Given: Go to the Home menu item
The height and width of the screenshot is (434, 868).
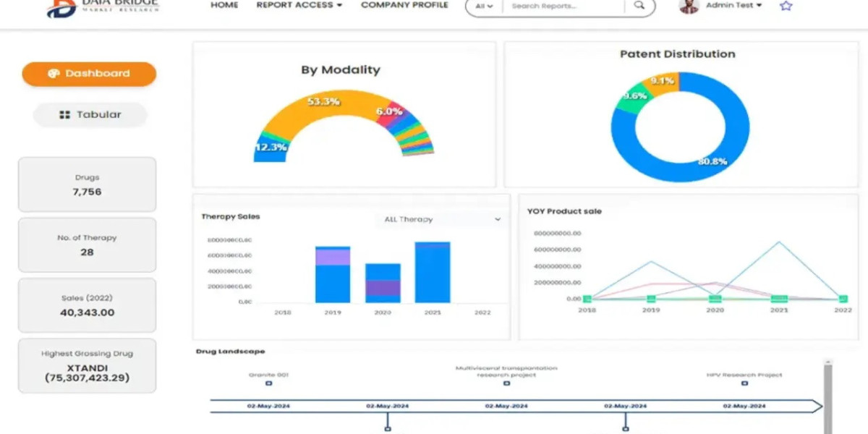Looking at the screenshot, I should coord(224,5).
